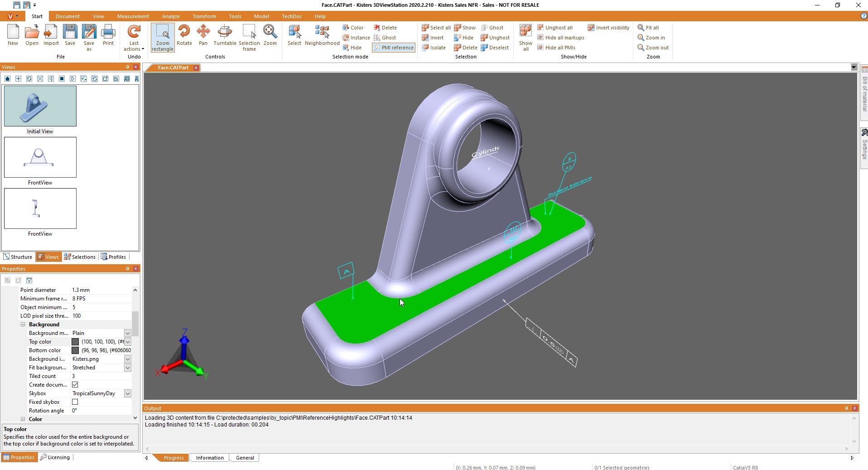868x470 pixels.
Task: Close the Face.CATPart document tab
Action: click(x=196, y=68)
